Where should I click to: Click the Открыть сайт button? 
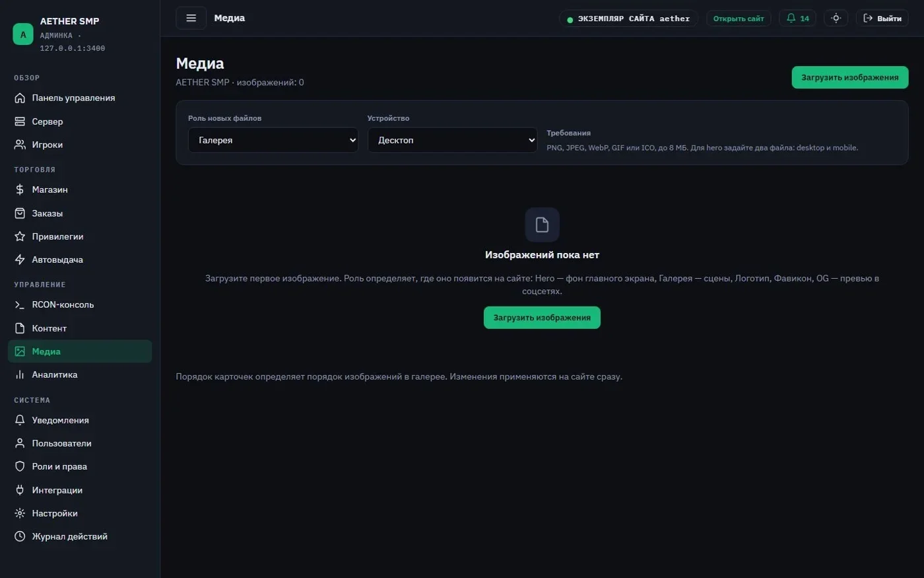point(739,18)
